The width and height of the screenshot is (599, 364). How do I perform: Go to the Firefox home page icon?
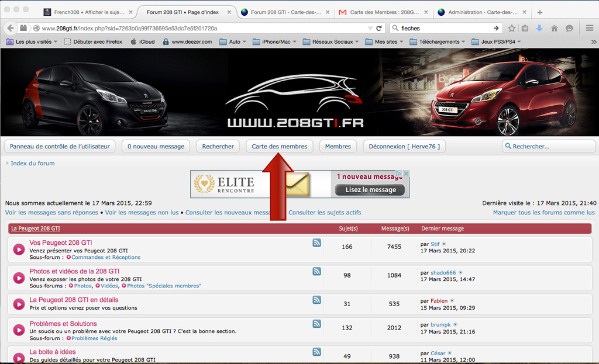coord(555,28)
